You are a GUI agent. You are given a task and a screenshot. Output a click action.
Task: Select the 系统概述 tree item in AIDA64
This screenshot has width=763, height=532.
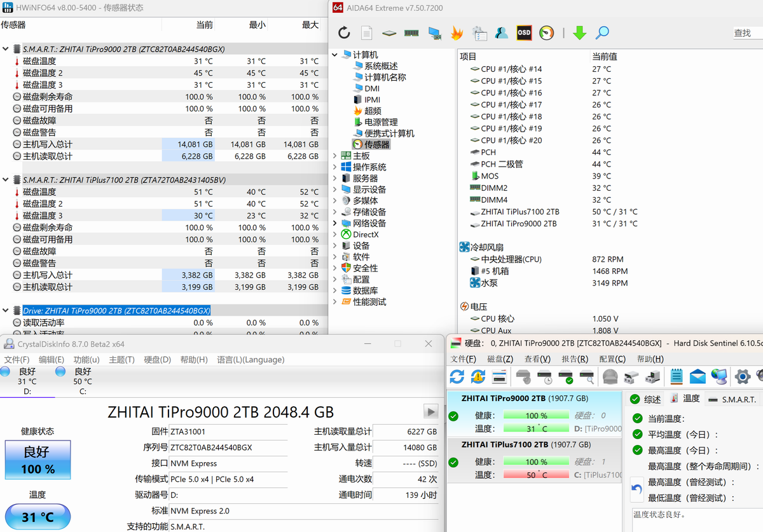point(375,66)
